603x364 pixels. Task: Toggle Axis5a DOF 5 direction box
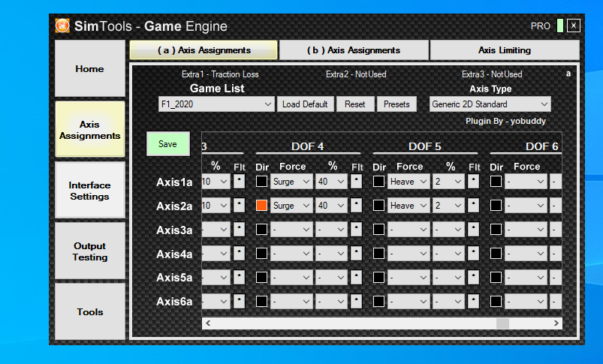click(x=378, y=277)
